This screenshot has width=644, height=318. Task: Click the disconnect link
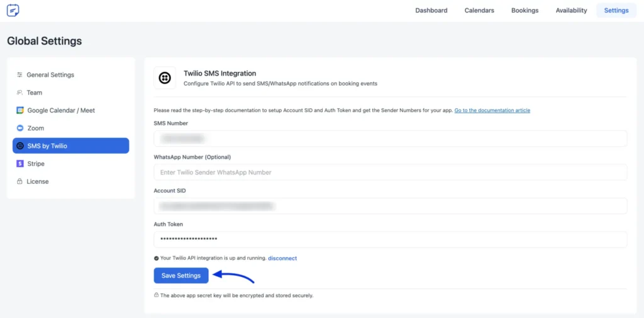click(282, 258)
